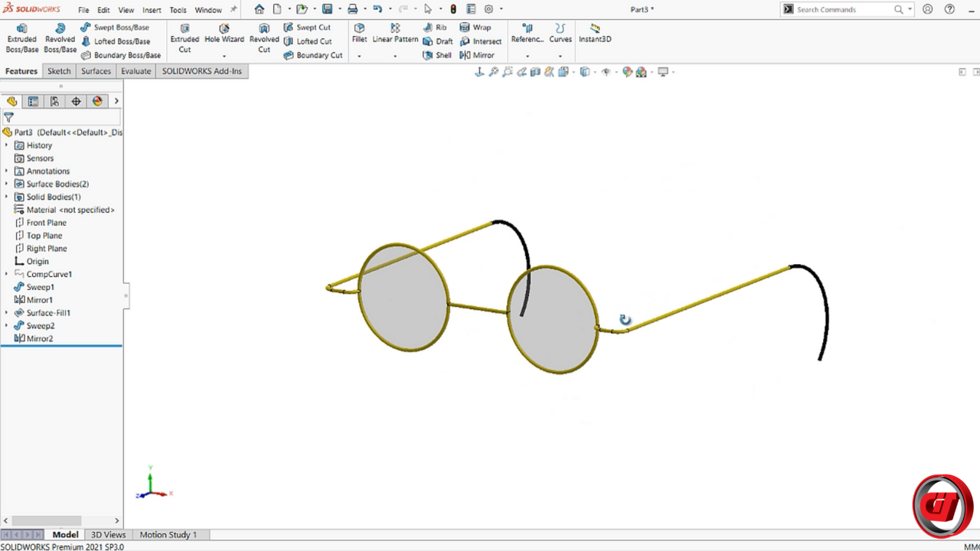Image resolution: width=980 pixels, height=551 pixels.
Task: Pin the menu bar with pushpin
Action: [x=234, y=10]
